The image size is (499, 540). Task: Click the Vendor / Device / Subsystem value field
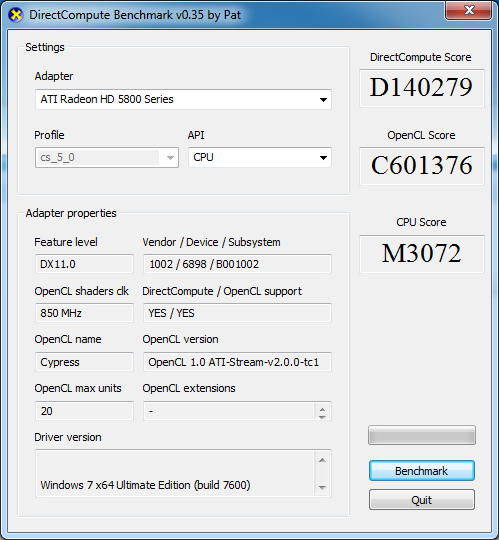click(x=237, y=264)
